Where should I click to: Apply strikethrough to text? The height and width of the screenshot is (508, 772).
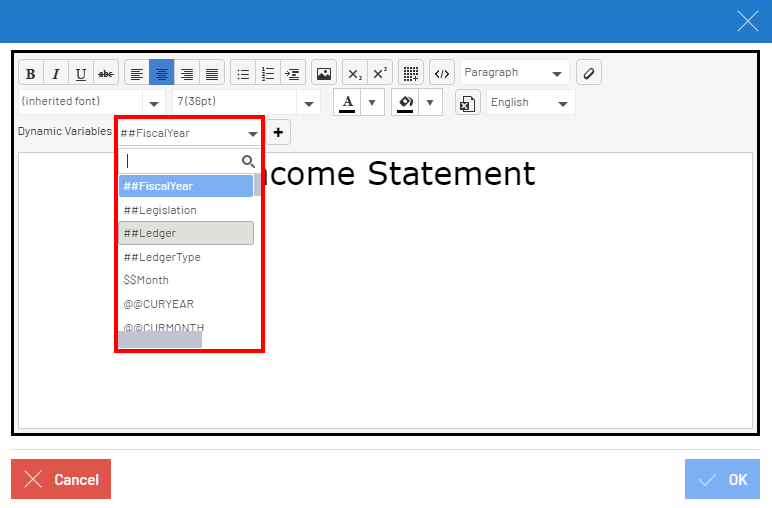pyautogui.click(x=106, y=73)
